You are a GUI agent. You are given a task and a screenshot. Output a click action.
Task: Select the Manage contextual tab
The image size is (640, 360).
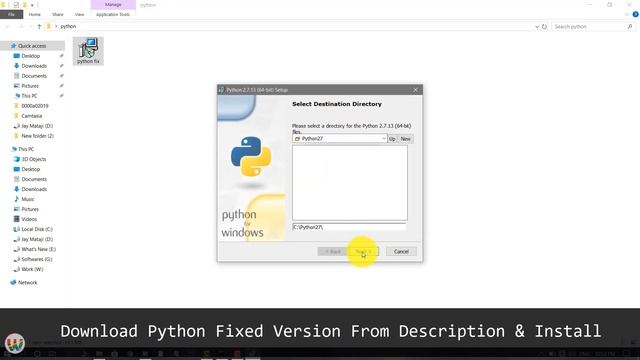[113, 4]
